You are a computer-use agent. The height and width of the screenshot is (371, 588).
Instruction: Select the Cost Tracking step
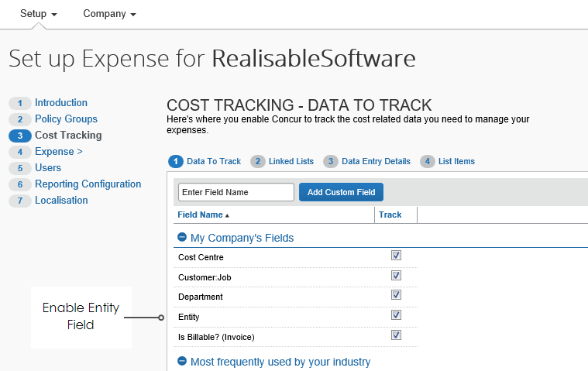pyautogui.click(x=68, y=136)
